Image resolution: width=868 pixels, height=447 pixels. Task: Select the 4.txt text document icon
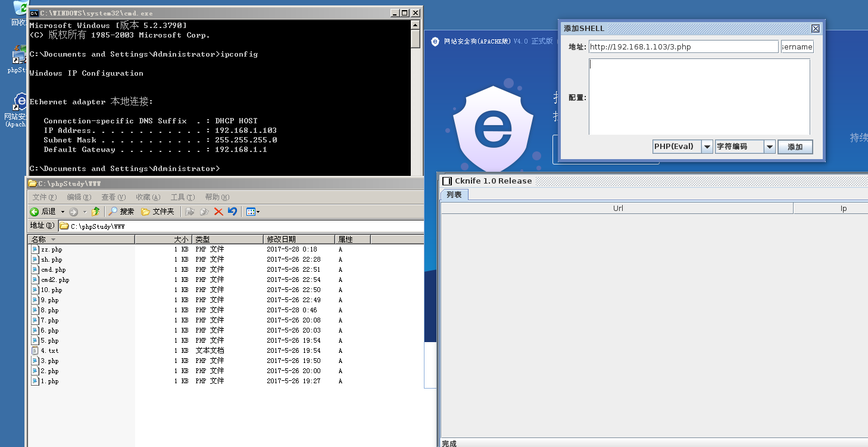[35, 351]
